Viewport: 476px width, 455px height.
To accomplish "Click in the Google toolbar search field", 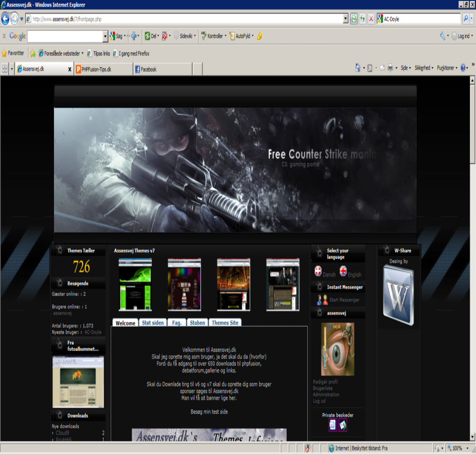I will click(65, 36).
